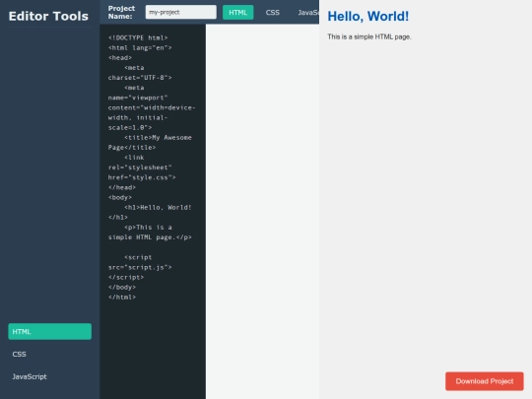
Task: Click the src="script.js"> code line
Action: (x=140, y=267)
